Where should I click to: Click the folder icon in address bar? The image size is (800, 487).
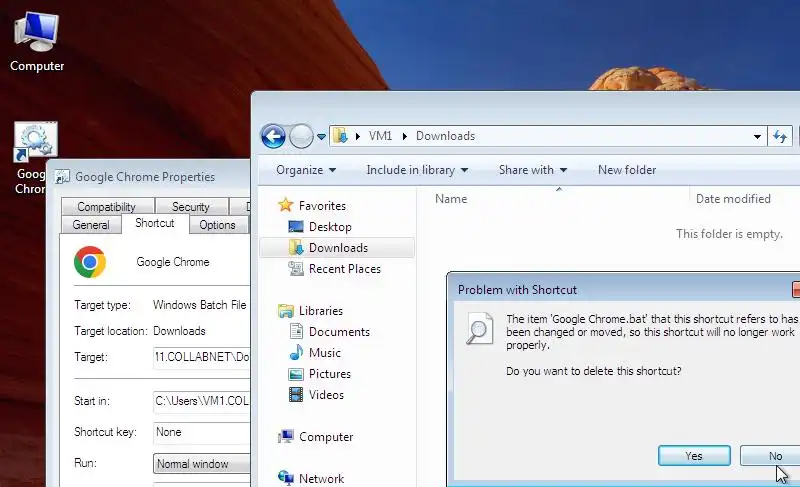pos(340,136)
